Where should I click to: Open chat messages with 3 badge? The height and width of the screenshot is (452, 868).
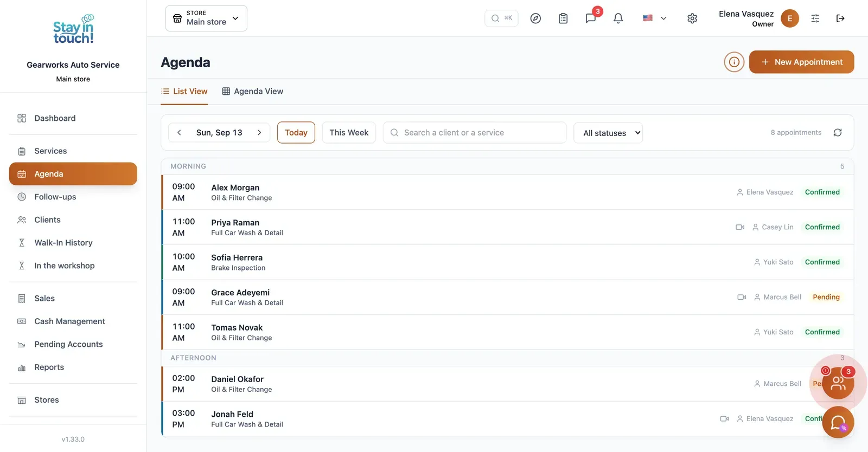(x=591, y=18)
